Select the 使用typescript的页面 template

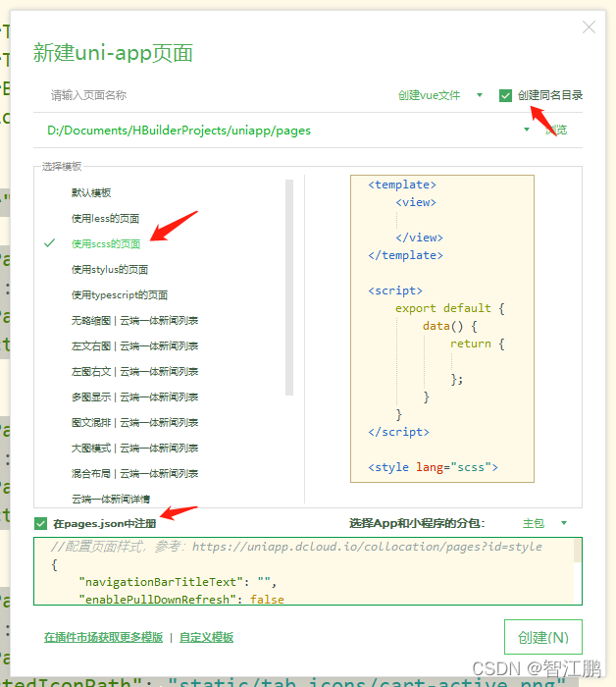(x=120, y=294)
